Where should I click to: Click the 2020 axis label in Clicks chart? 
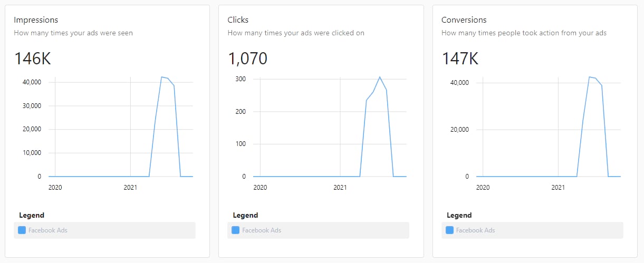[x=260, y=187]
